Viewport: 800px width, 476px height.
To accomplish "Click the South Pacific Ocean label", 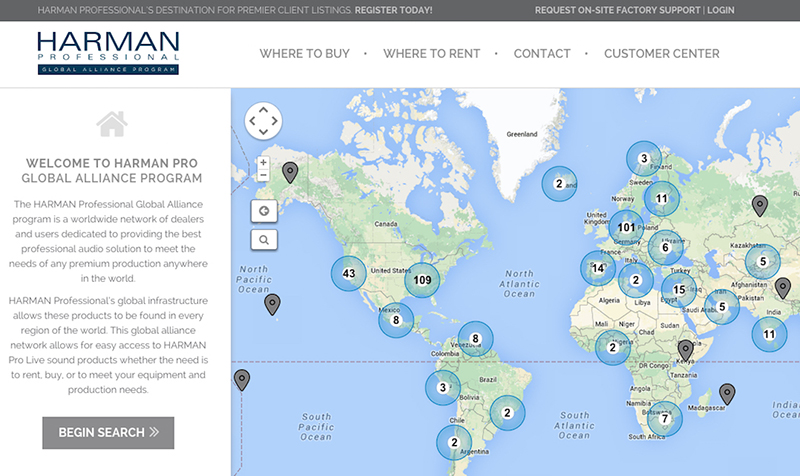I will pos(316,427).
